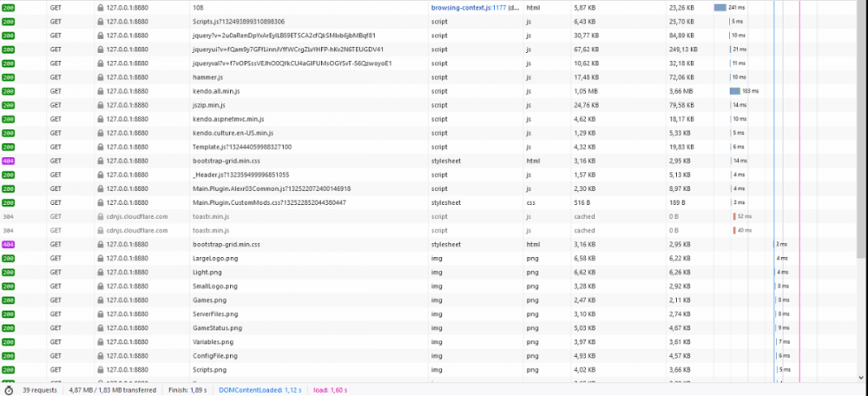
Task: Click the stopwatch performance analysis icon
Action: tap(8, 390)
